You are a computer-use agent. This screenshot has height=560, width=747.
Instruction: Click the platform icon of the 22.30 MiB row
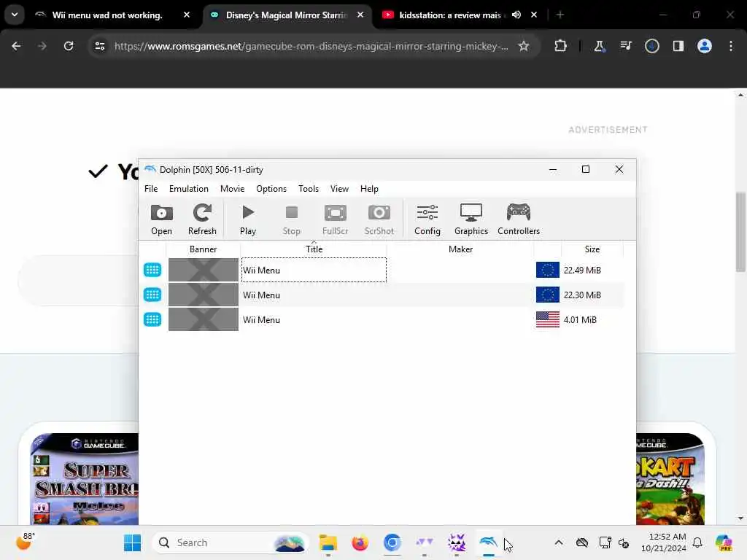point(152,295)
